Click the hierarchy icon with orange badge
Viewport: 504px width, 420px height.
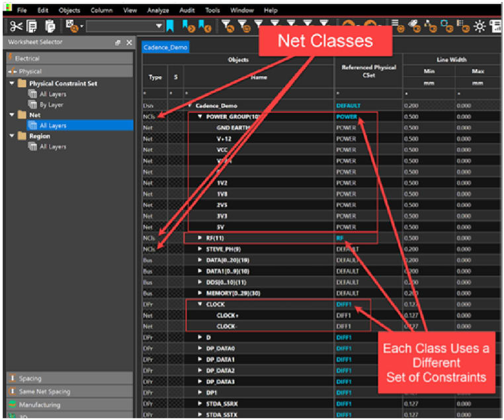click(x=431, y=26)
